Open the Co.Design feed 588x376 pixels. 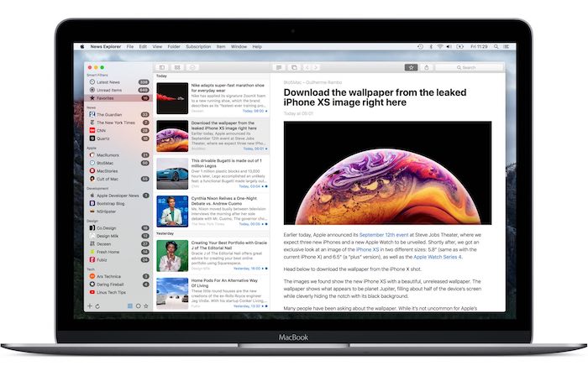[118, 227]
